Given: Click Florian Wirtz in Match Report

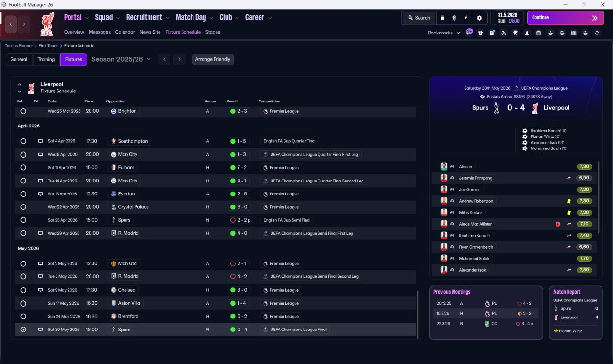Looking at the screenshot, I should click(570, 331).
